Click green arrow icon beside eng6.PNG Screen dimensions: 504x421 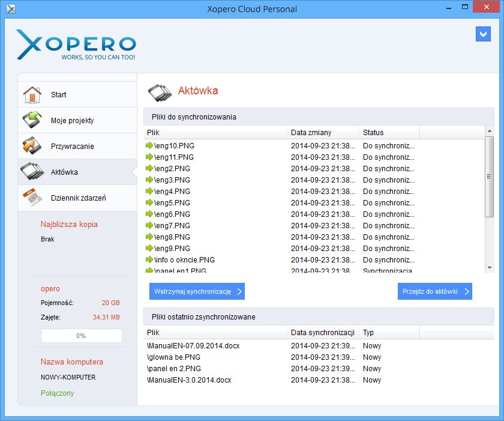click(149, 214)
